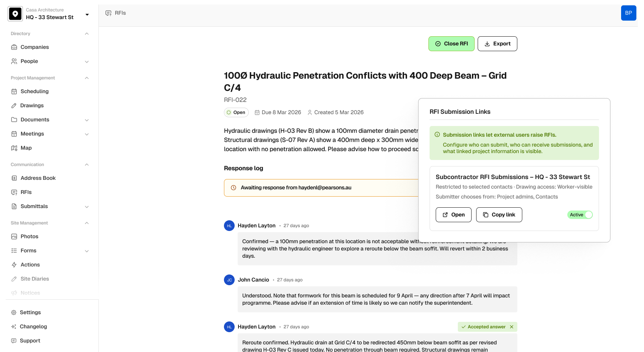The image size is (644, 352).
Task: Open Support in the sidebar
Action: pyautogui.click(x=30, y=341)
